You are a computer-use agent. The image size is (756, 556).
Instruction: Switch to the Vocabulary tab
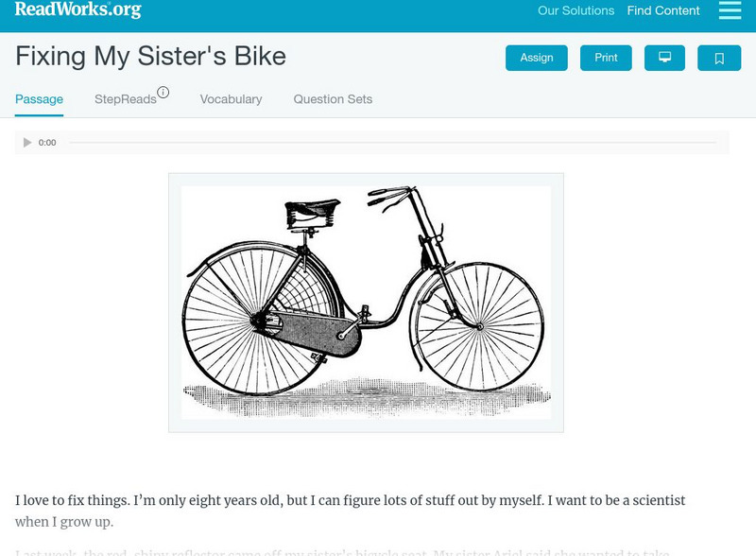pos(231,99)
